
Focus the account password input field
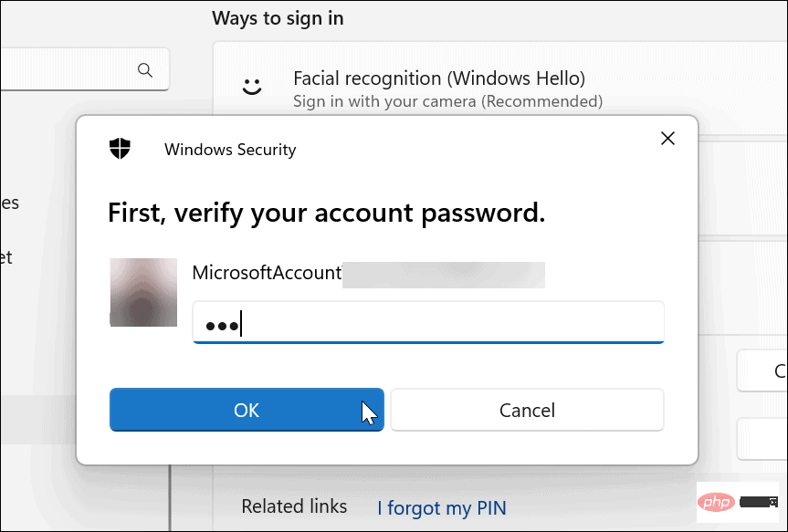pyautogui.click(x=428, y=322)
